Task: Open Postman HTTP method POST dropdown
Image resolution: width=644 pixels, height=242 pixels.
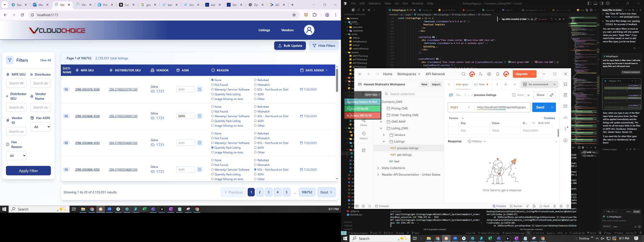Action: (460, 107)
